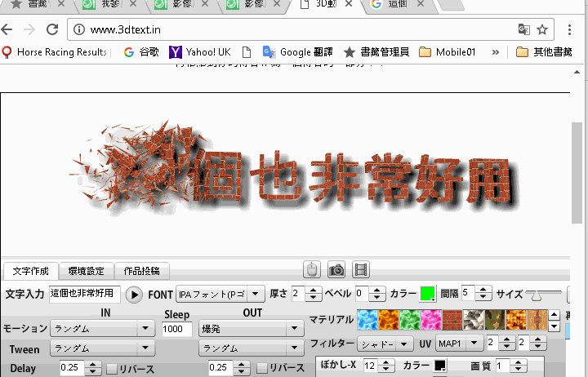Image resolution: width=588 pixels, height=377 pixels.
Task: Select the blue water material texture
Action: pos(367,320)
